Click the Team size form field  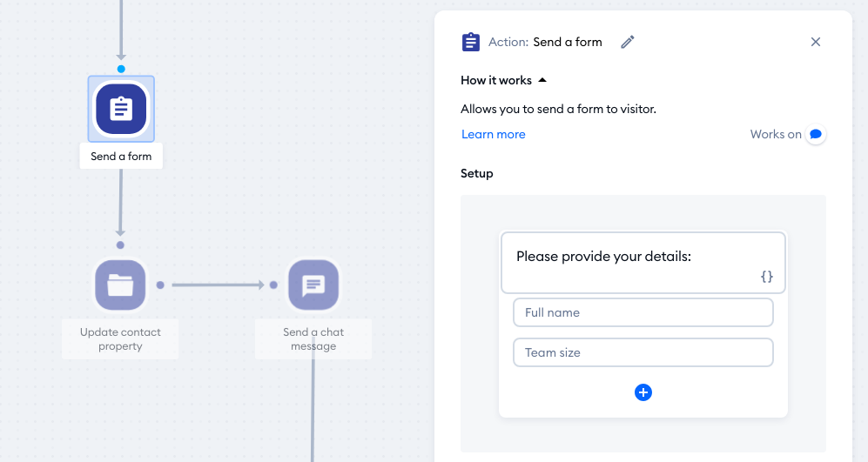[643, 352]
